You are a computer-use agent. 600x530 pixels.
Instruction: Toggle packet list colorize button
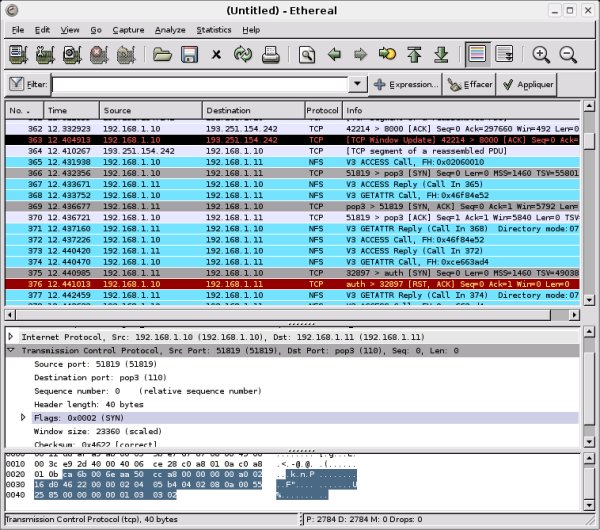pyautogui.click(x=477, y=55)
